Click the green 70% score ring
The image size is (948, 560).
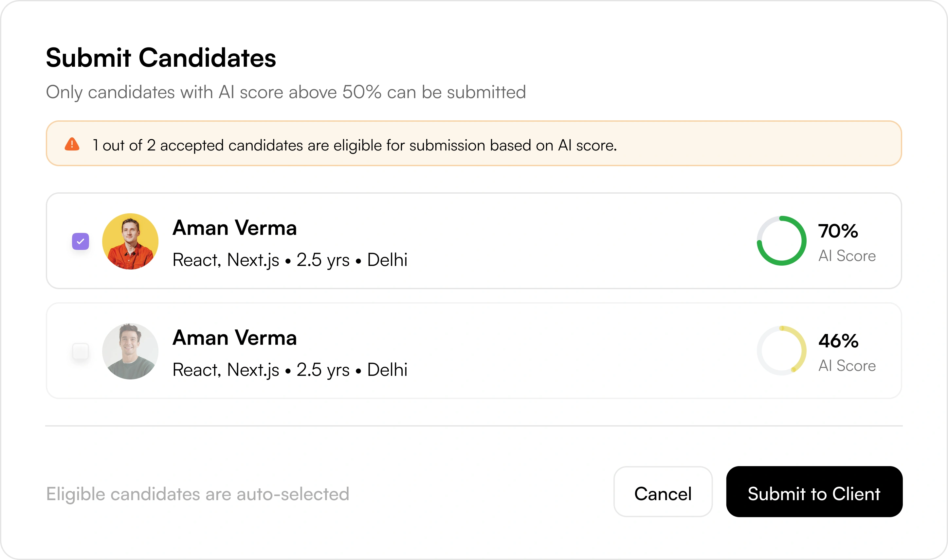[x=781, y=241]
